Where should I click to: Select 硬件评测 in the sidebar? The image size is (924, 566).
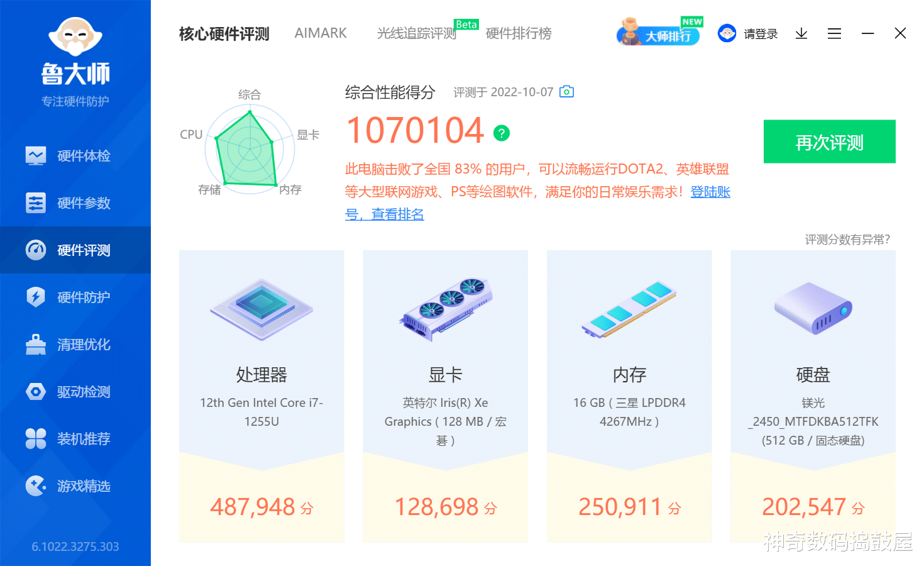[75, 250]
